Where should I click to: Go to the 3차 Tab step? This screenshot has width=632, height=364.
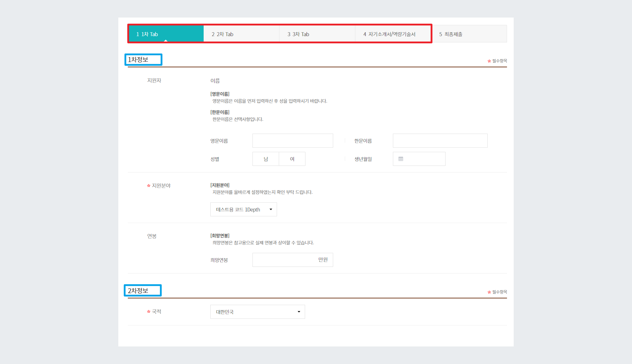tap(317, 34)
